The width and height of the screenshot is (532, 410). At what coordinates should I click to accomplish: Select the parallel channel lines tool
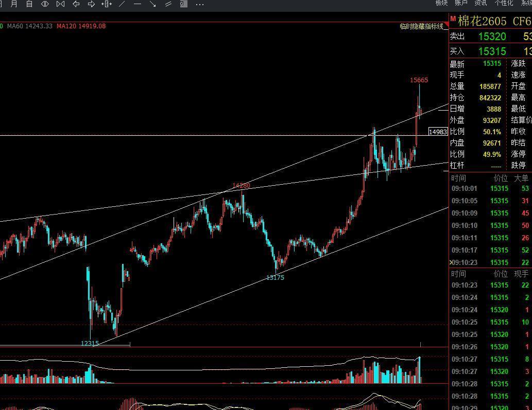(168, 4)
